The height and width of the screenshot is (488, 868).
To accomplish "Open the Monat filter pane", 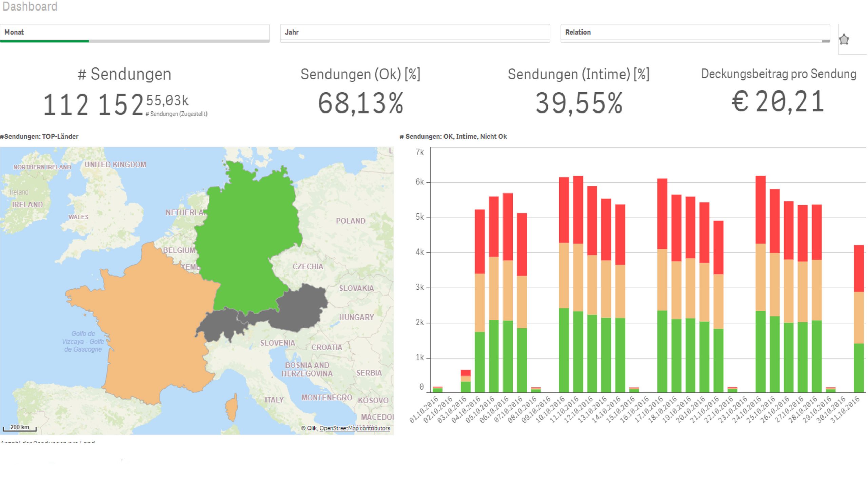I will tap(134, 32).
